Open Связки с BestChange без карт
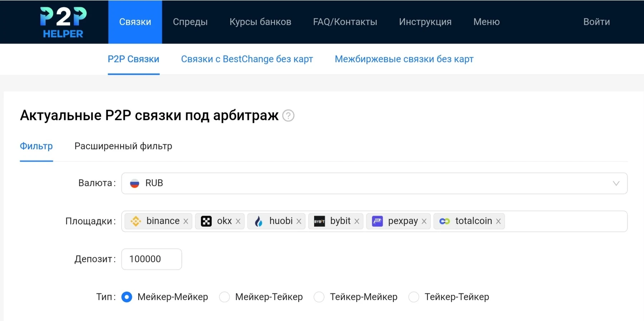This screenshot has width=644, height=321. [x=247, y=59]
